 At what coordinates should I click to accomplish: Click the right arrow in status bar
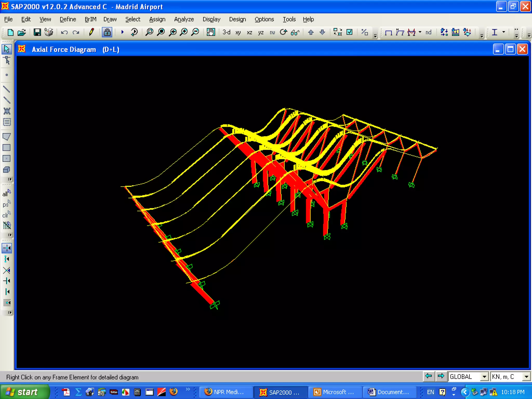click(441, 376)
